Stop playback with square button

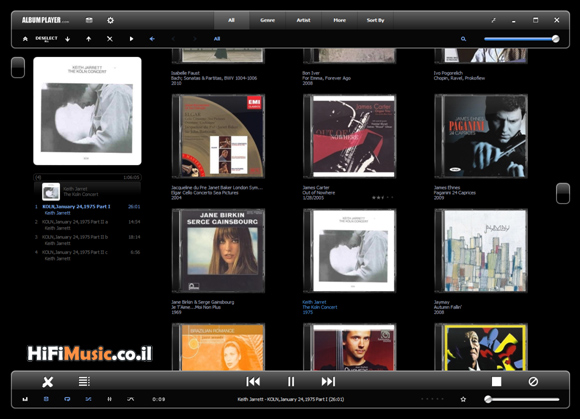click(496, 381)
